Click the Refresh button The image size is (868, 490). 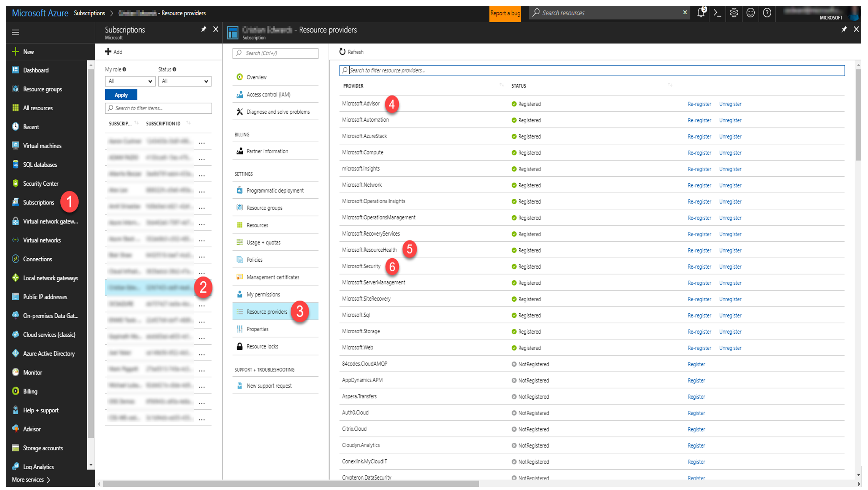pyautogui.click(x=351, y=52)
